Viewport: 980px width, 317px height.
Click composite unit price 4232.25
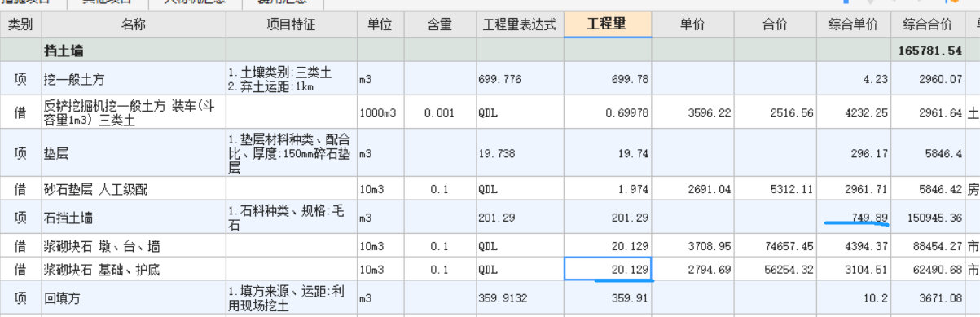coord(866,112)
